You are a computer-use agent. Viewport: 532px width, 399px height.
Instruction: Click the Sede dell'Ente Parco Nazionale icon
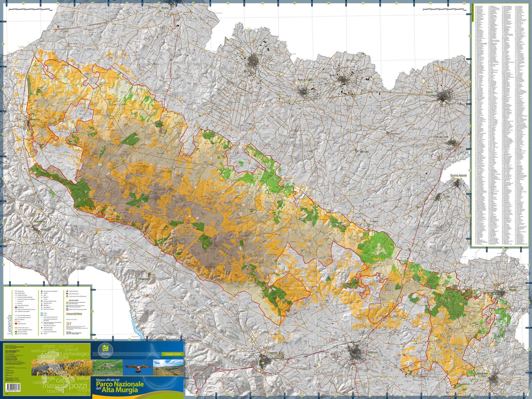click(x=67, y=303)
